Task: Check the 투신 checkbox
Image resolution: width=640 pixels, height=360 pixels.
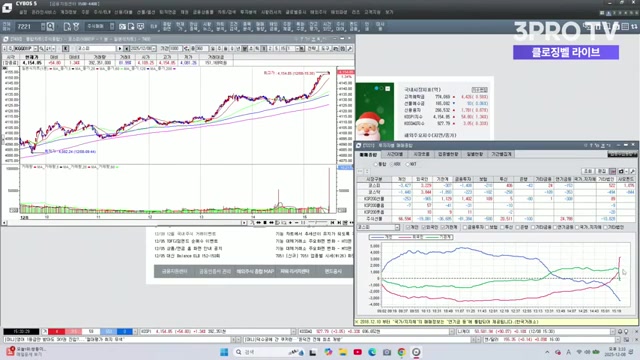Action: (x=502, y=227)
